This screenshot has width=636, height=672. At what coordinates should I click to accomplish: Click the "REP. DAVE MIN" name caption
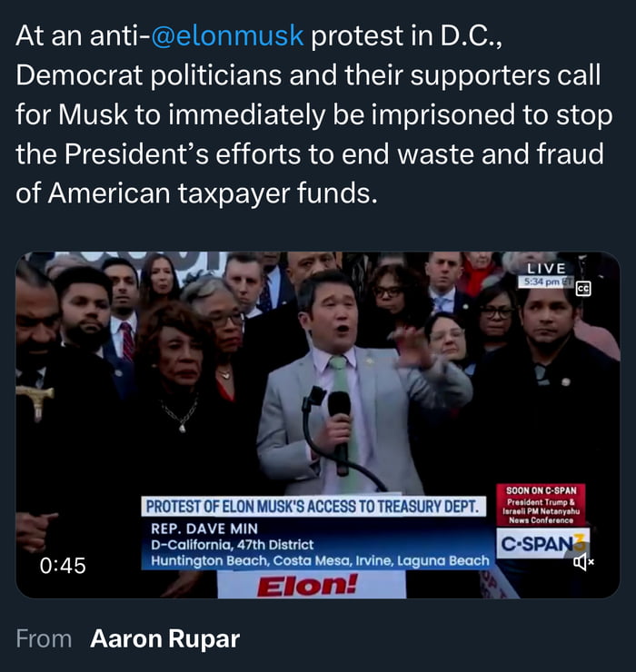204,529
